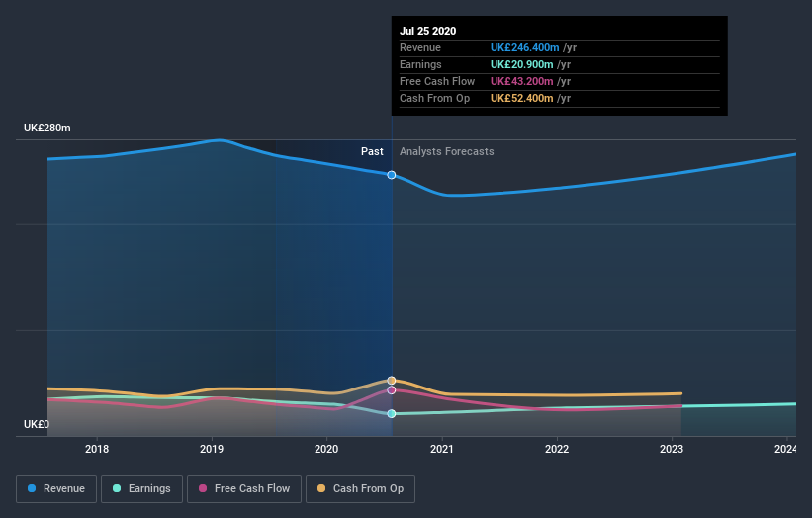Click the UK£280m y-axis label

pyautogui.click(x=47, y=128)
